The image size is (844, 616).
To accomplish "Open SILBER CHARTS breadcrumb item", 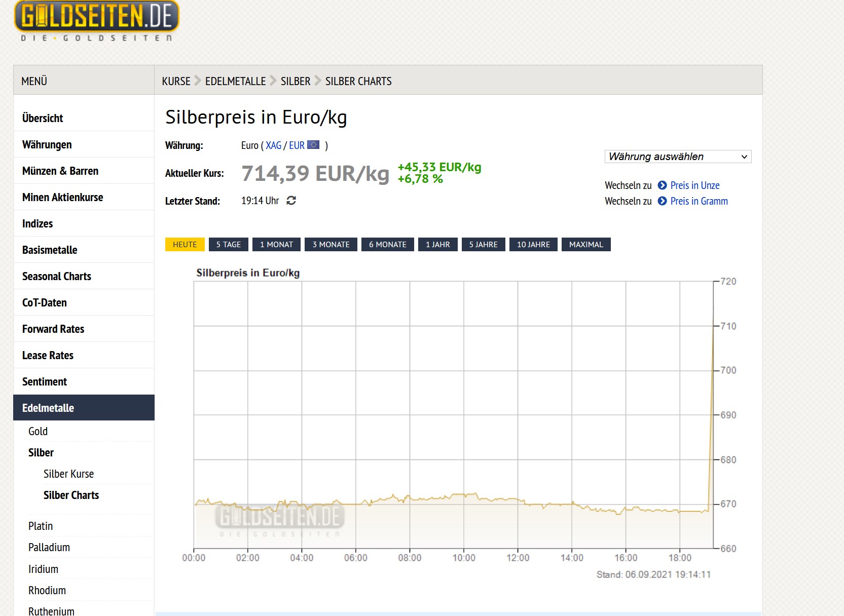I will pos(358,81).
